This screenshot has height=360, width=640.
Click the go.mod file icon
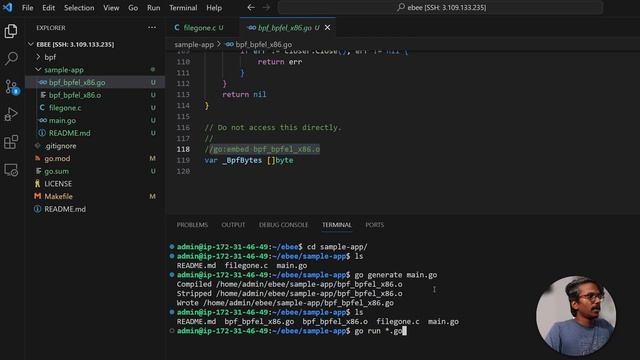[38, 158]
